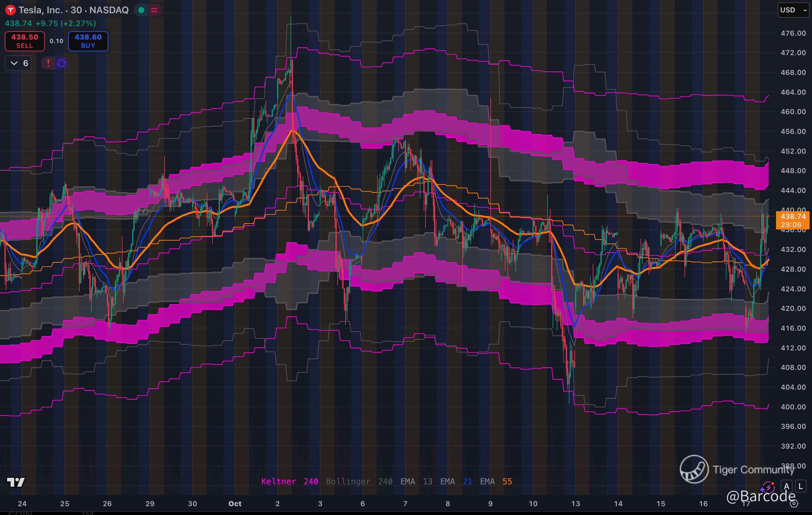Click the purple refresh sync icon
The width and height of the screenshot is (812, 515).
[x=61, y=63]
